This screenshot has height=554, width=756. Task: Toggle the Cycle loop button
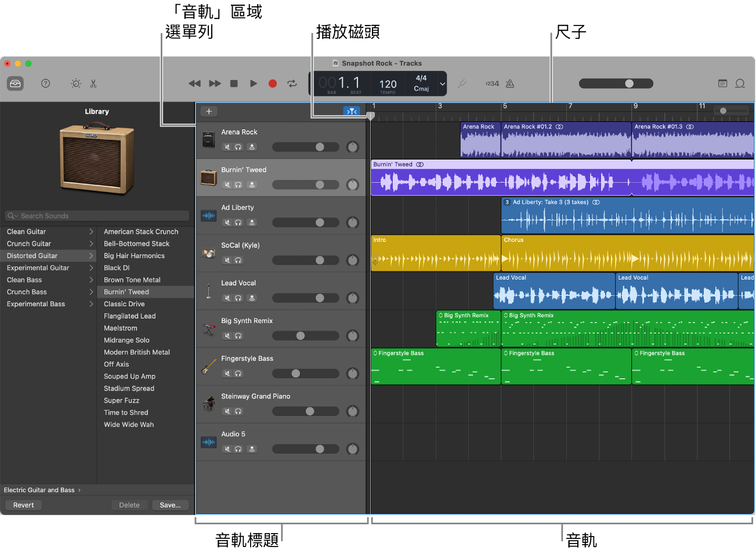click(x=292, y=84)
